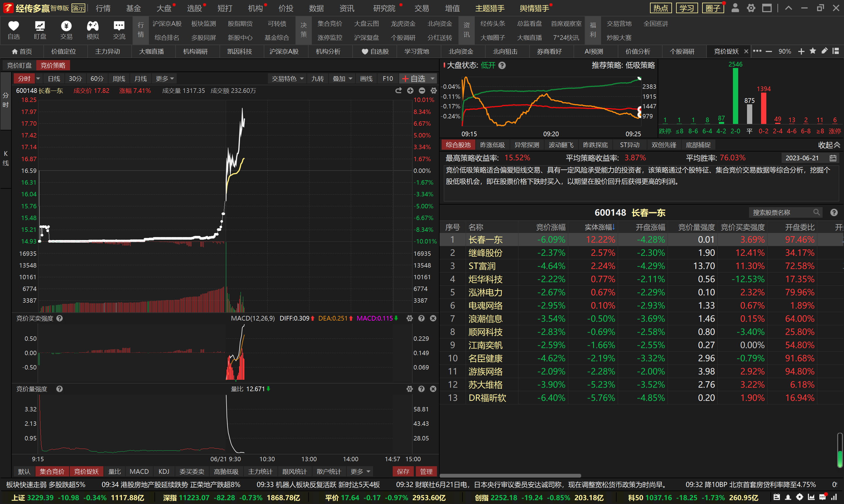
Task: Close the 竞价量强度 indicator panel
Action: pyautogui.click(x=433, y=389)
